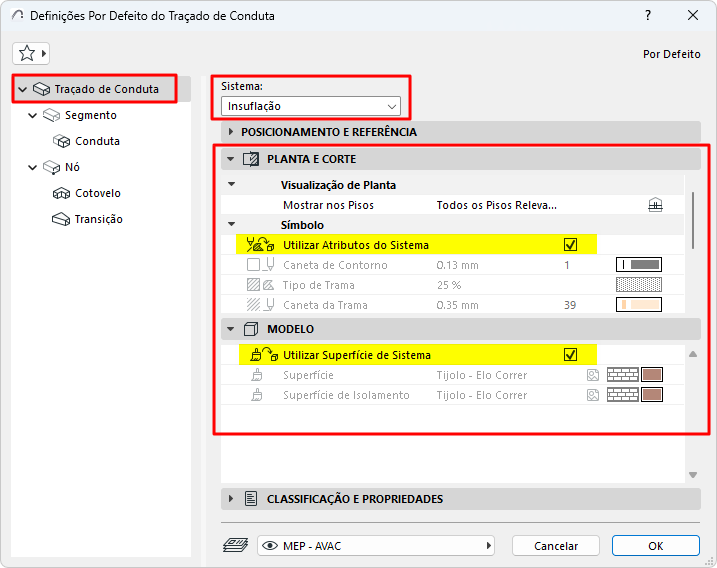Collapse the Planta e Corte panel
717x568 pixels.
230,159
